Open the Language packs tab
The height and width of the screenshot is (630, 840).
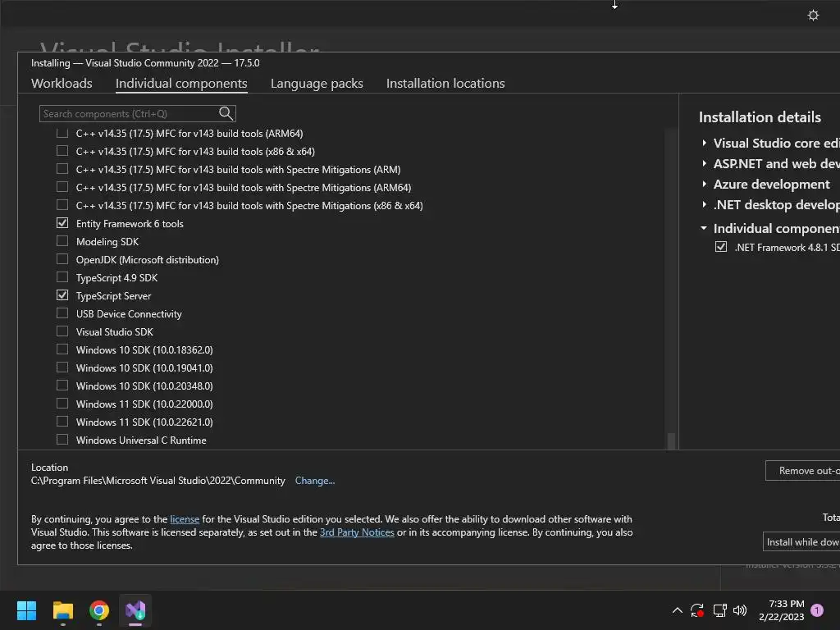(317, 83)
